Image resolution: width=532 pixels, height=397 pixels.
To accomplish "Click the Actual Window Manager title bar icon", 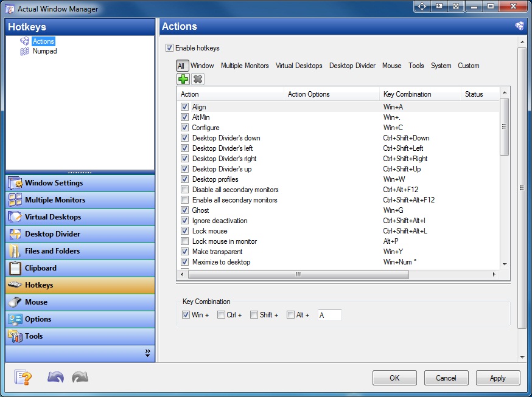I will (x=10, y=9).
